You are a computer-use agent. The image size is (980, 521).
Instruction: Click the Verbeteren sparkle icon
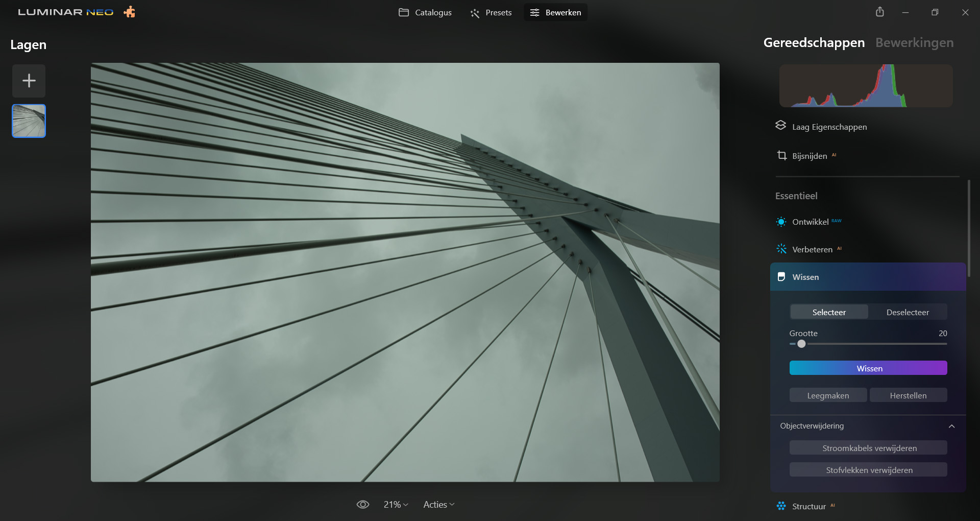pyautogui.click(x=781, y=249)
